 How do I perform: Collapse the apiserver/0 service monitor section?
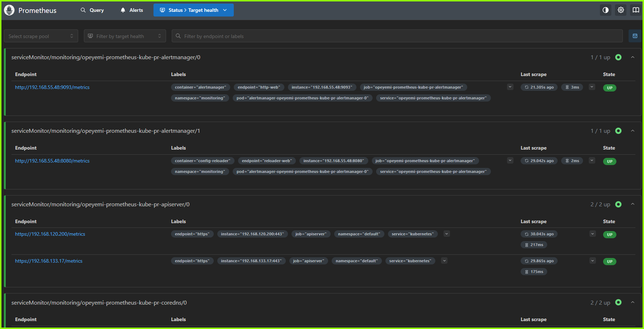pos(633,204)
